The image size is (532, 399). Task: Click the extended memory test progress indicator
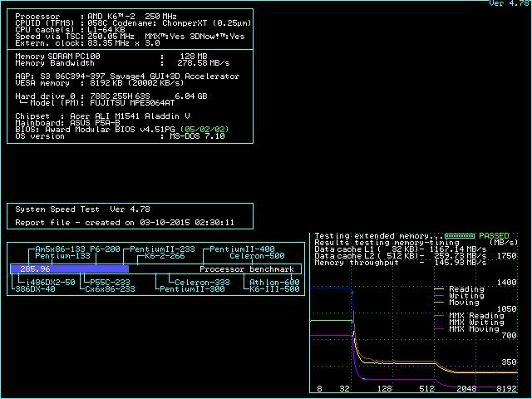[x=459, y=236]
